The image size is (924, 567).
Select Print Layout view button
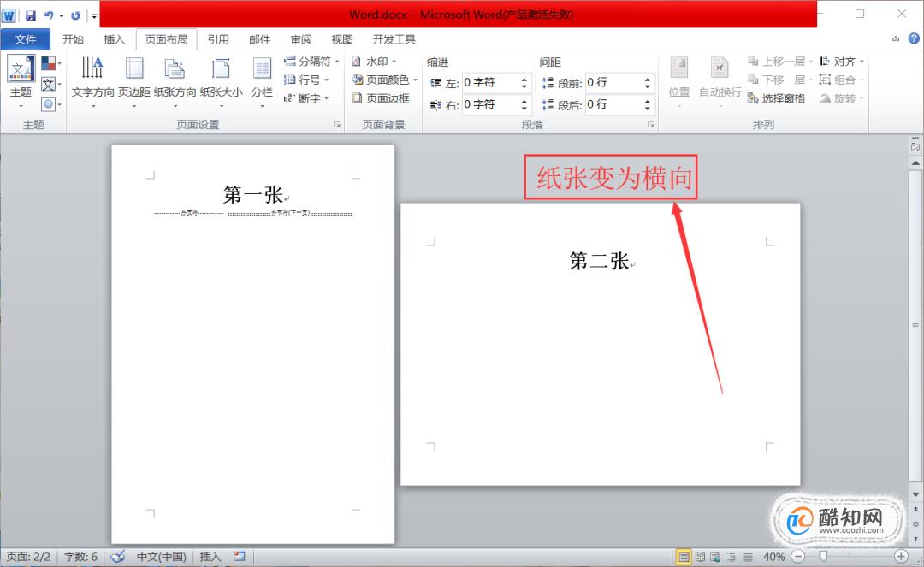pos(684,557)
